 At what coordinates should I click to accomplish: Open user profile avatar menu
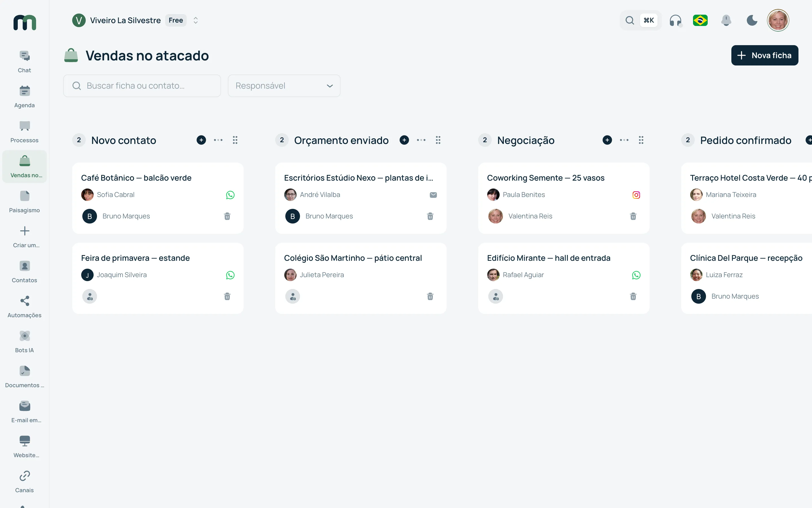coord(778,21)
